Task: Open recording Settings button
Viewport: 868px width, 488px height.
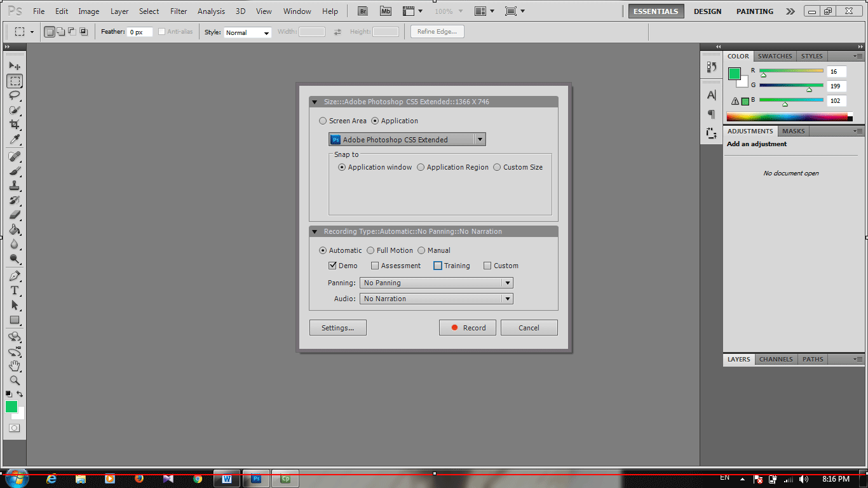Action: tap(338, 328)
